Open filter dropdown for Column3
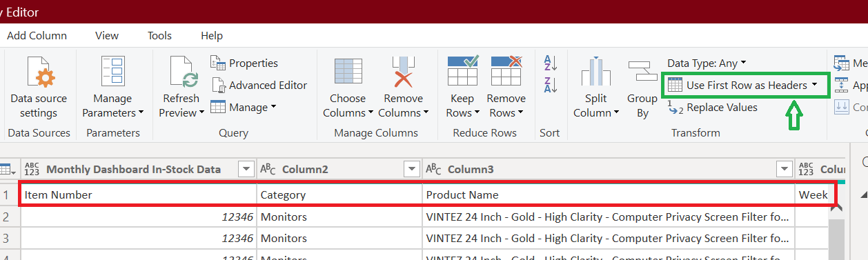 point(784,170)
